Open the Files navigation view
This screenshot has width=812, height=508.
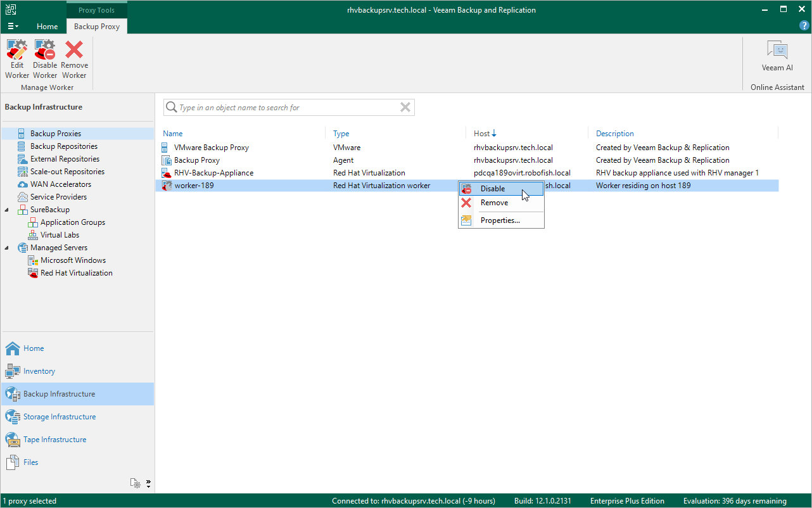(x=77, y=462)
